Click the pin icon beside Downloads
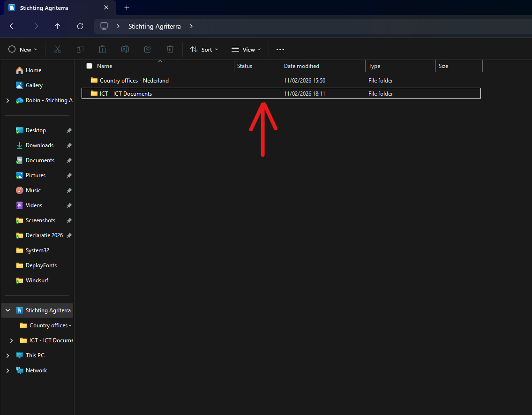The width and height of the screenshot is (532, 415). tap(69, 145)
